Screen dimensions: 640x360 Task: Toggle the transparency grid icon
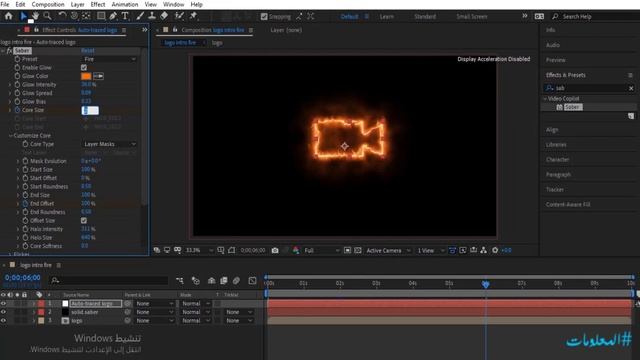358,250
